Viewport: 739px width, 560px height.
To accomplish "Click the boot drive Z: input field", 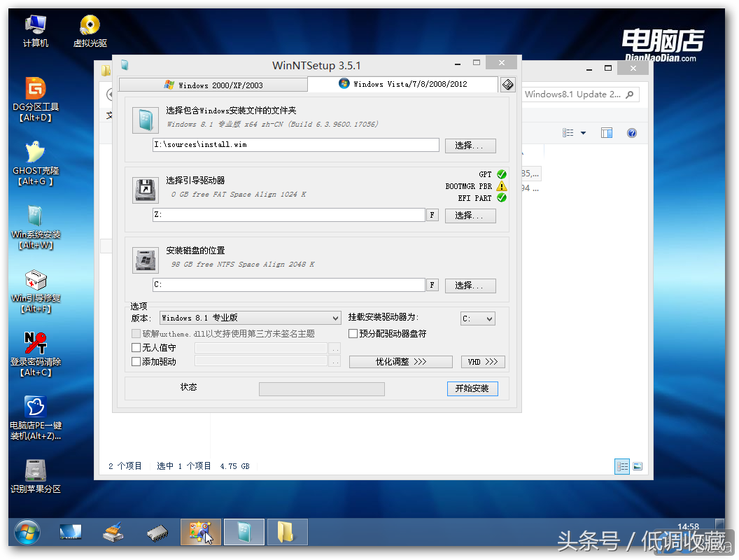I will (x=289, y=214).
